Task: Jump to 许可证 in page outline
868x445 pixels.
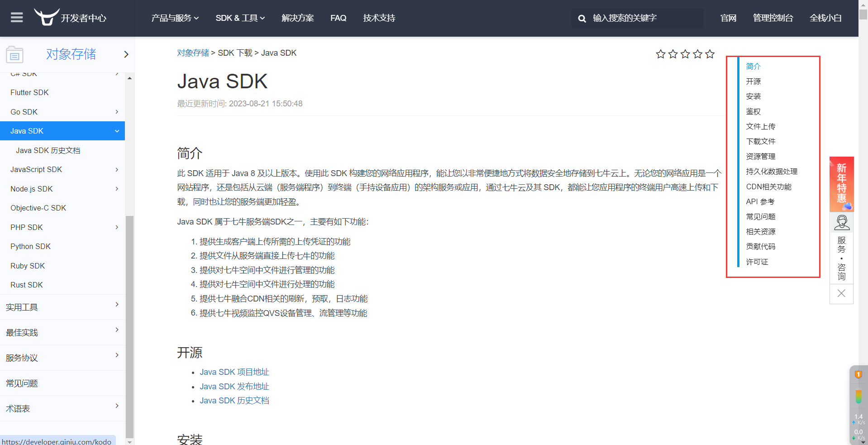Action: 757,262
